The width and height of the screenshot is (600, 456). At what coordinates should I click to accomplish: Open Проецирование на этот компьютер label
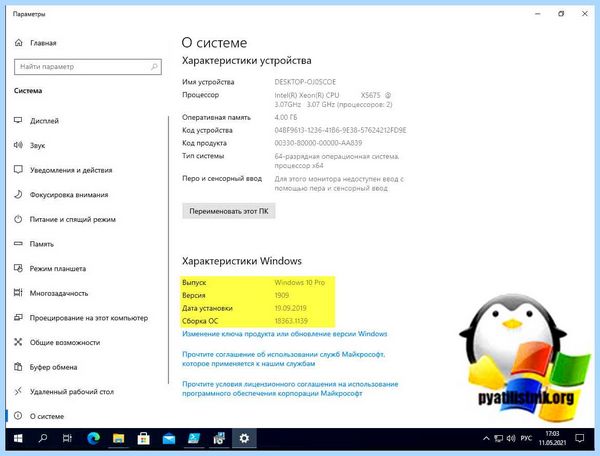89,318
